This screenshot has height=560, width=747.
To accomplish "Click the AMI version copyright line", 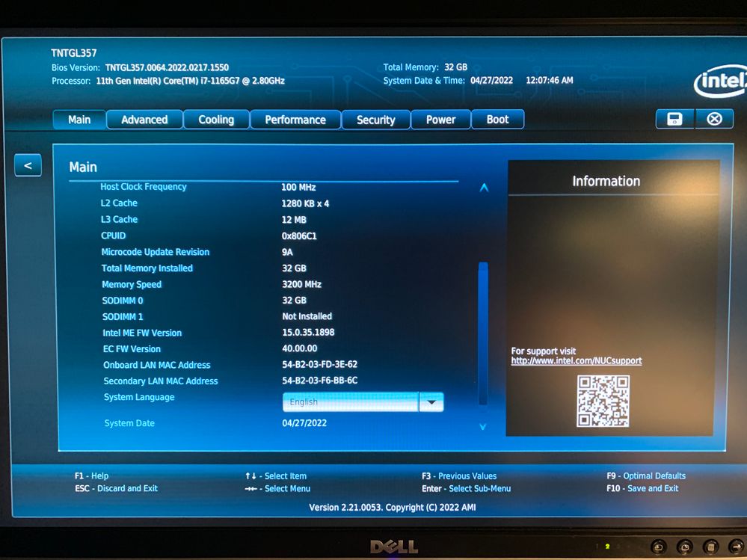I will click(393, 507).
